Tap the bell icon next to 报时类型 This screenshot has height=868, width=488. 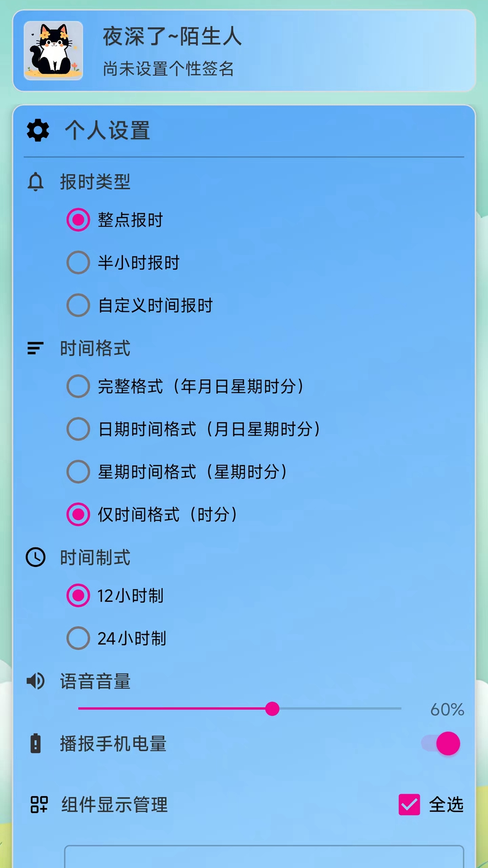pyautogui.click(x=36, y=182)
